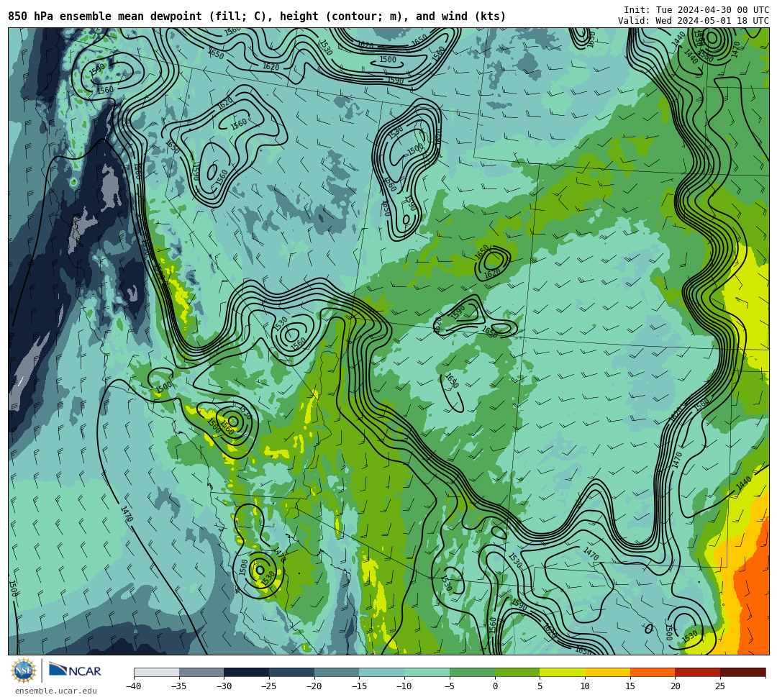Click the -40 colorbar tick label

pyautogui.click(x=134, y=686)
